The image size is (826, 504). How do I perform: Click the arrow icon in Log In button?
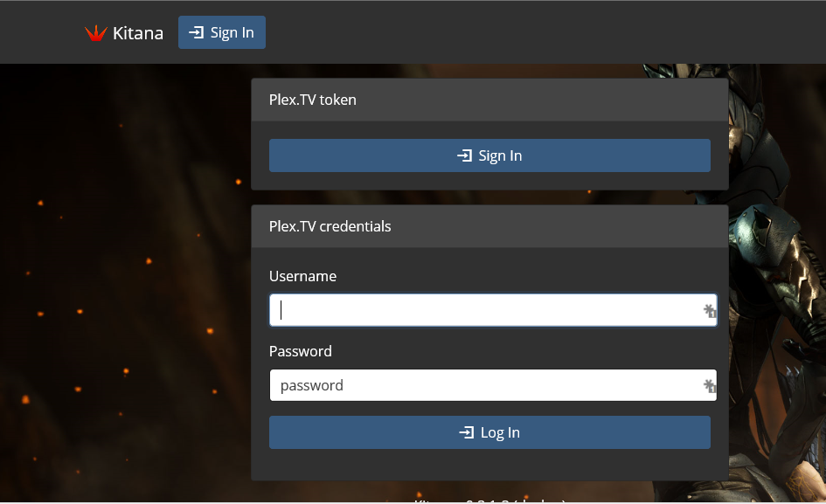[x=466, y=432]
